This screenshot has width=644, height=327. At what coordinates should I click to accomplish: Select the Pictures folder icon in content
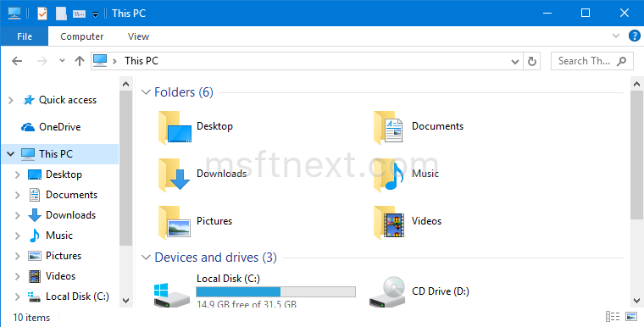[175, 223]
